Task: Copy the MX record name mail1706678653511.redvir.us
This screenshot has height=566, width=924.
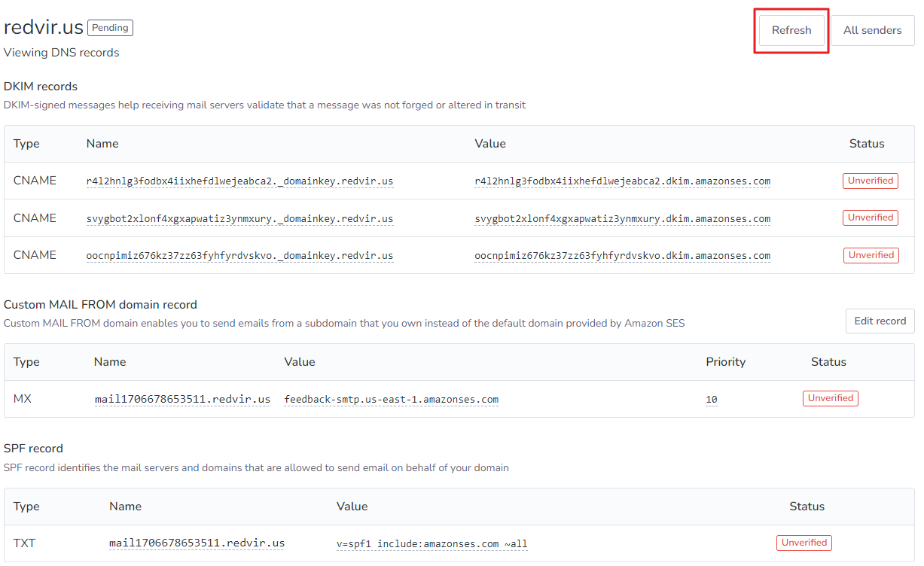Action: (182, 400)
